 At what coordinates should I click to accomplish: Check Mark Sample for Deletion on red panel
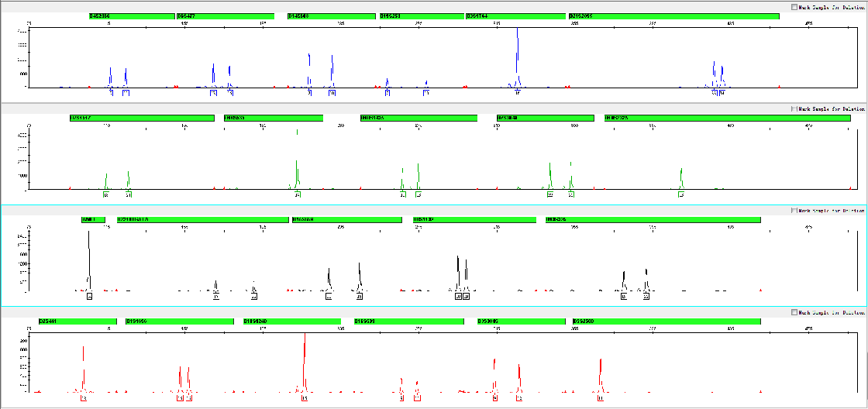[x=795, y=312]
